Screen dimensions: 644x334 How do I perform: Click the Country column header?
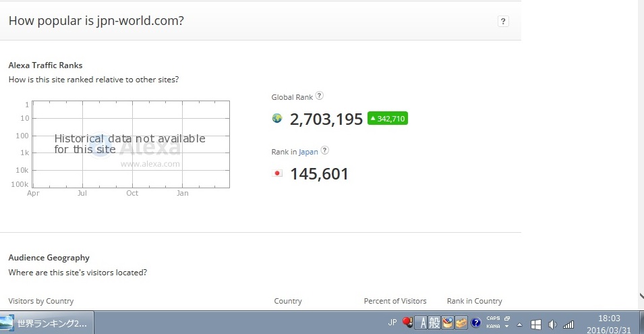pos(288,301)
